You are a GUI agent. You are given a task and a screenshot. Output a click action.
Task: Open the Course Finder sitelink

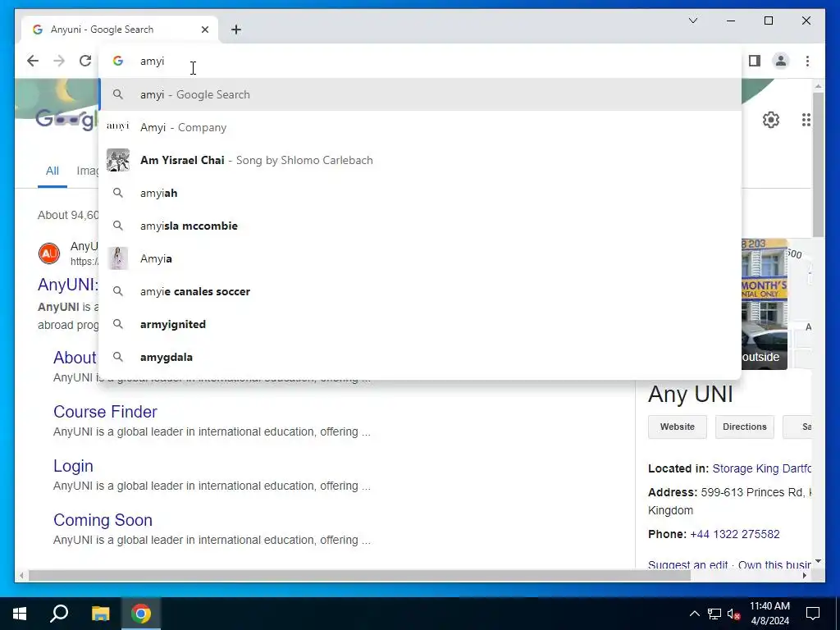[x=105, y=412]
